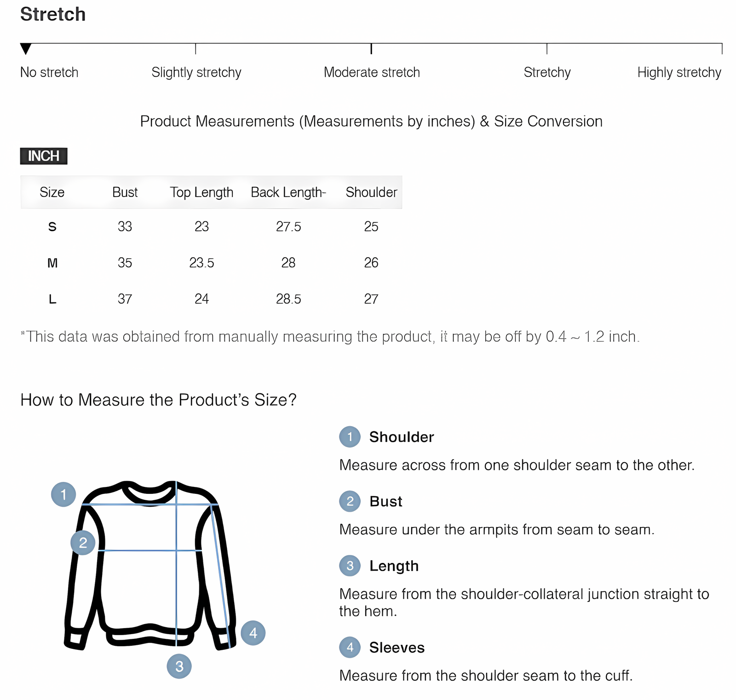The image size is (736, 700).
Task: Click the Bust column header
Action: pos(125,192)
